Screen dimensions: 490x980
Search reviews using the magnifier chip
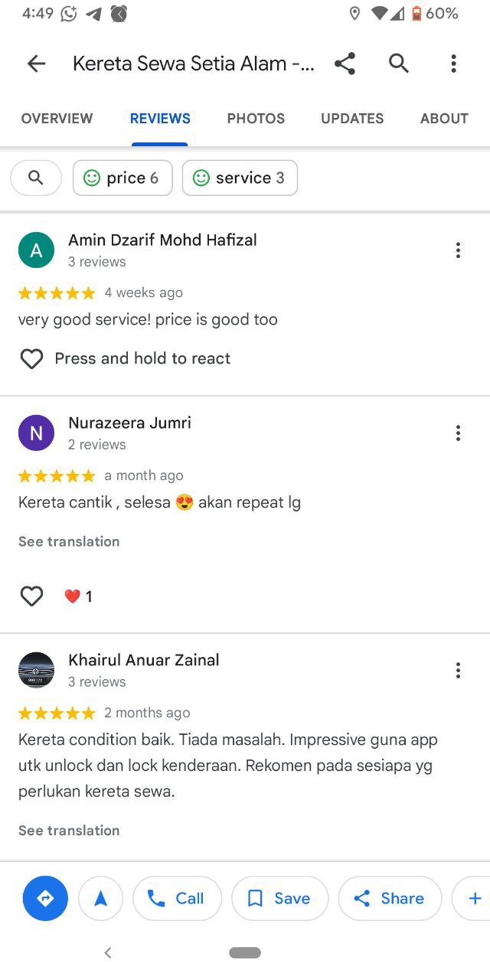point(36,178)
